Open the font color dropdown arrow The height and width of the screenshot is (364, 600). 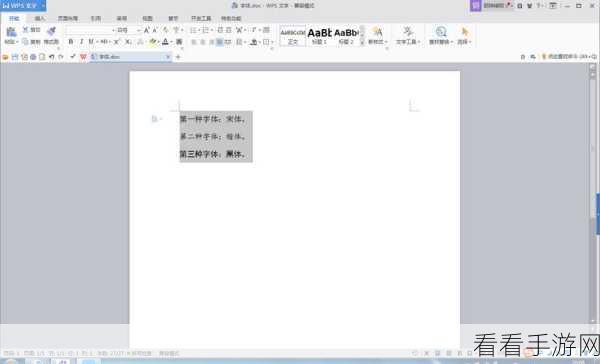[171, 41]
